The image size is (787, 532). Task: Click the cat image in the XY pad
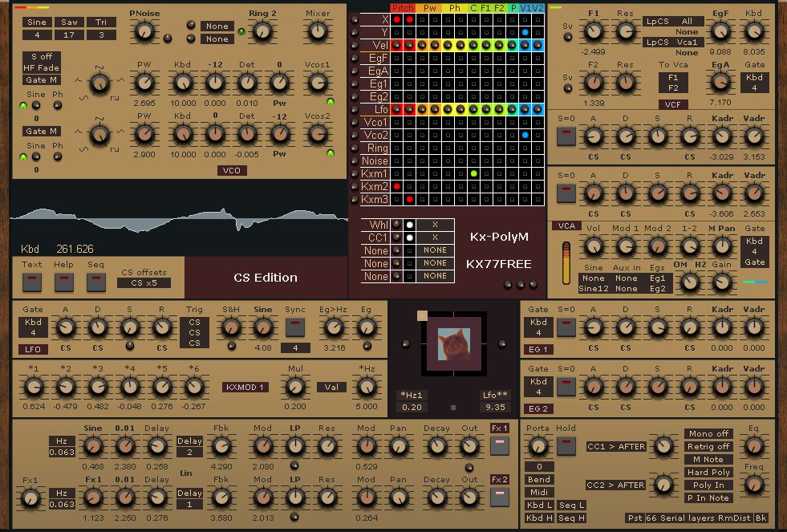(x=454, y=343)
